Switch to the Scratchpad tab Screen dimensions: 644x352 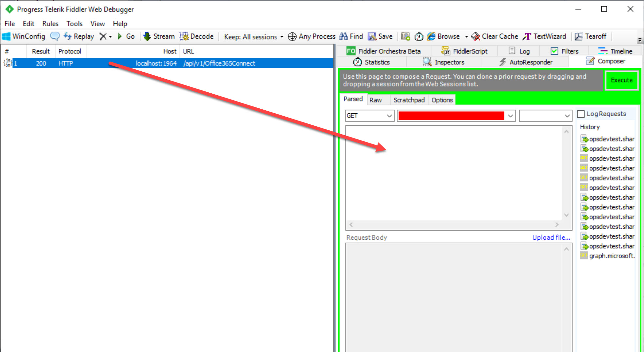click(409, 100)
